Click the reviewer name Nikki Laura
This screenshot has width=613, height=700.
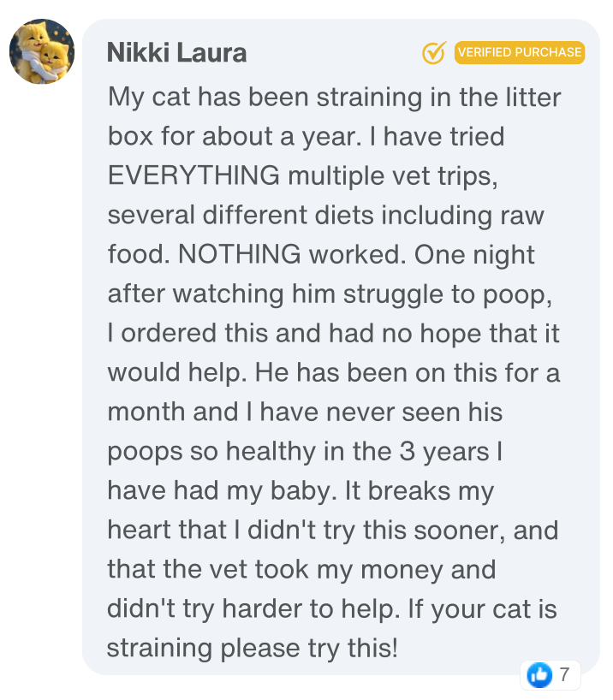tap(176, 53)
